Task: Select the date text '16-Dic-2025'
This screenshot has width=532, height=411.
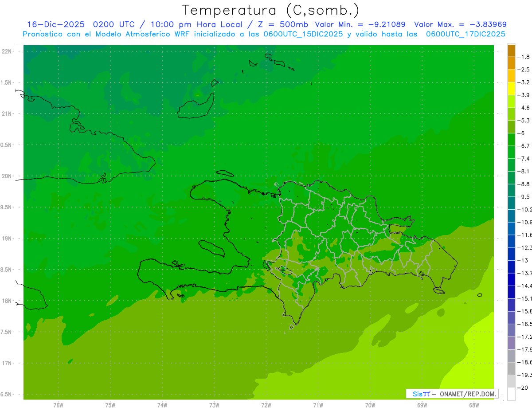Action: click(x=55, y=24)
